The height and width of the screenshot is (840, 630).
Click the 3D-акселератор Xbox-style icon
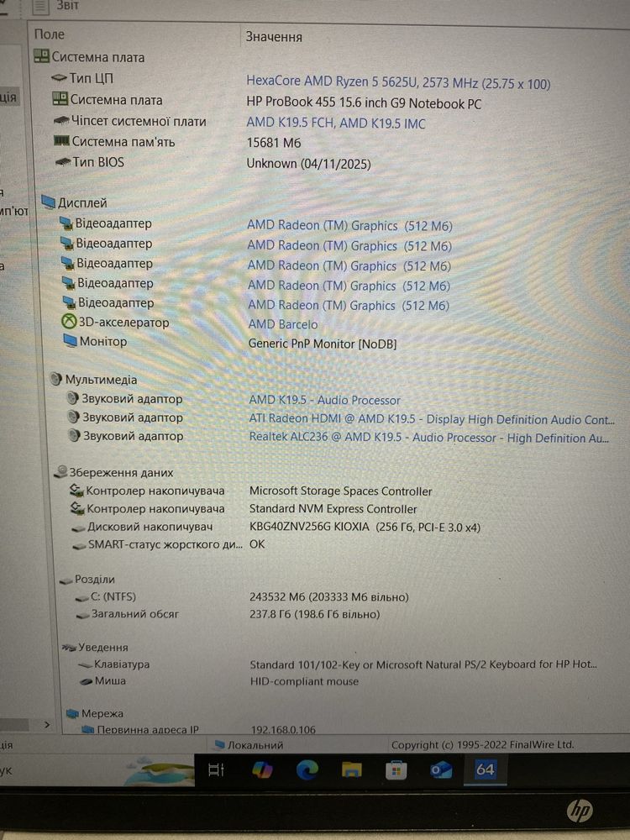[69, 322]
